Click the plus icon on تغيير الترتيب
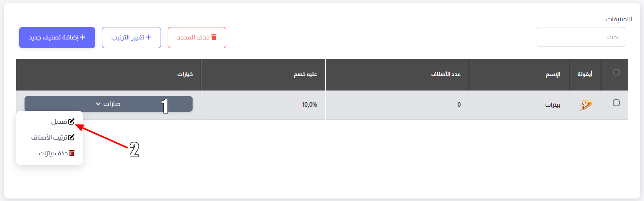This screenshot has width=644, height=201. (148, 37)
